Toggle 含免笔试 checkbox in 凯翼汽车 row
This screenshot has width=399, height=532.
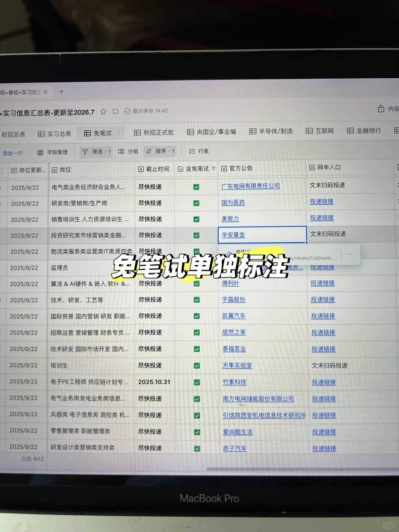tap(197, 316)
